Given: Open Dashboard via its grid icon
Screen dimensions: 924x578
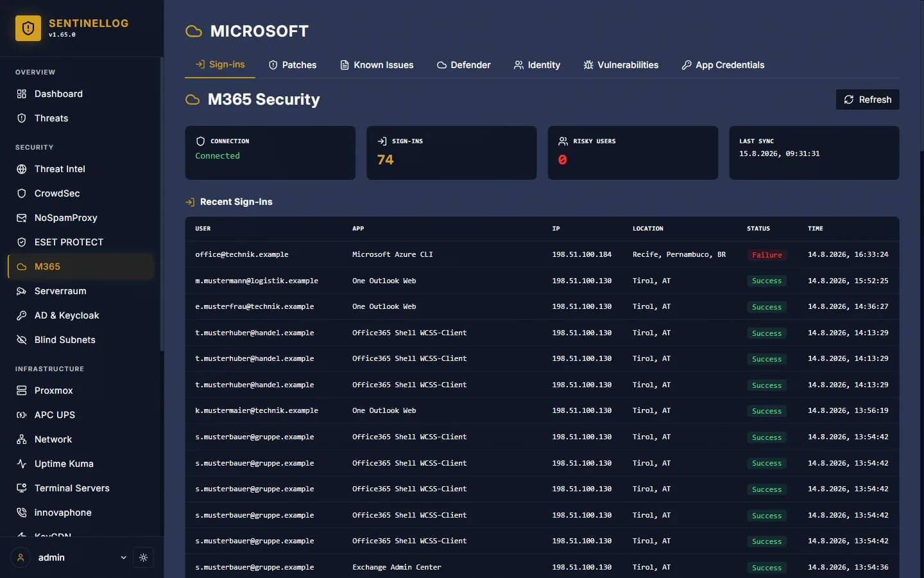Looking at the screenshot, I should click(22, 94).
